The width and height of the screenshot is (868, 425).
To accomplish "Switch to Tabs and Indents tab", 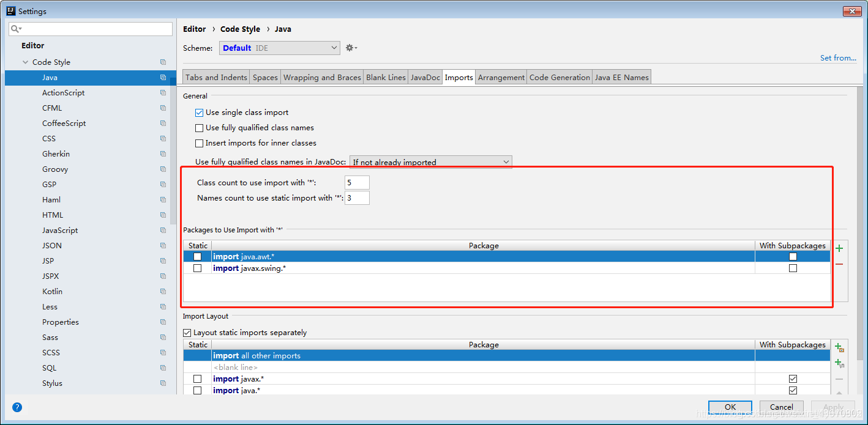I will click(x=216, y=77).
